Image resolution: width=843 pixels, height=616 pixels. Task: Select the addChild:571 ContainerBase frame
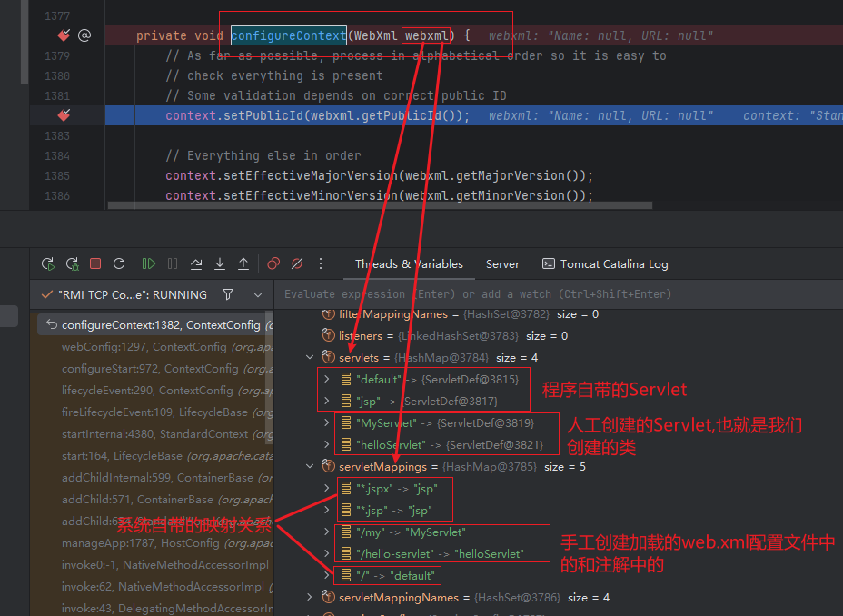pyautogui.click(x=155, y=500)
